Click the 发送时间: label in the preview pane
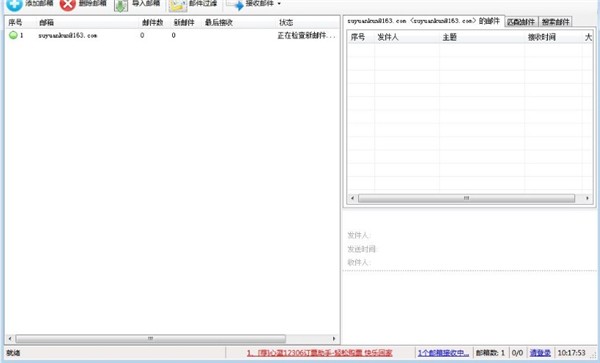 [x=362, y=249]
